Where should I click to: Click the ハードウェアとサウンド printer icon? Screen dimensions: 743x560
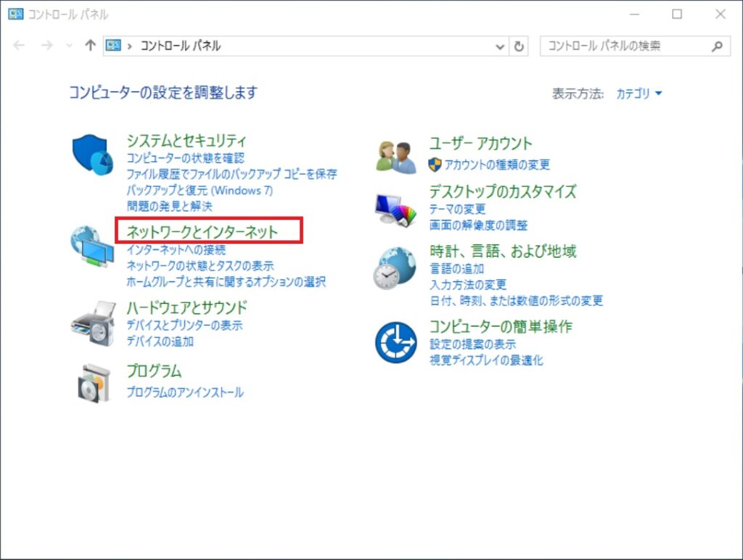[91, 323]
